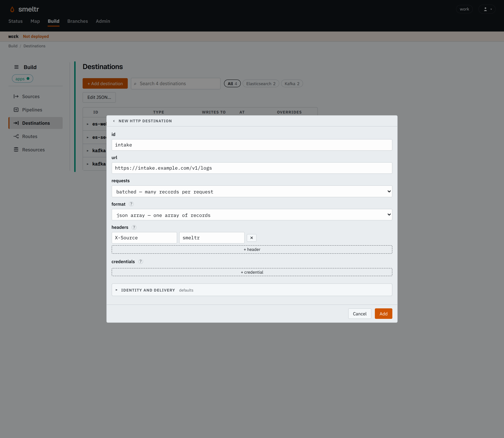Expand the es-we destination row
Viewport: 504px width, 438px height.
pos(88,124)
